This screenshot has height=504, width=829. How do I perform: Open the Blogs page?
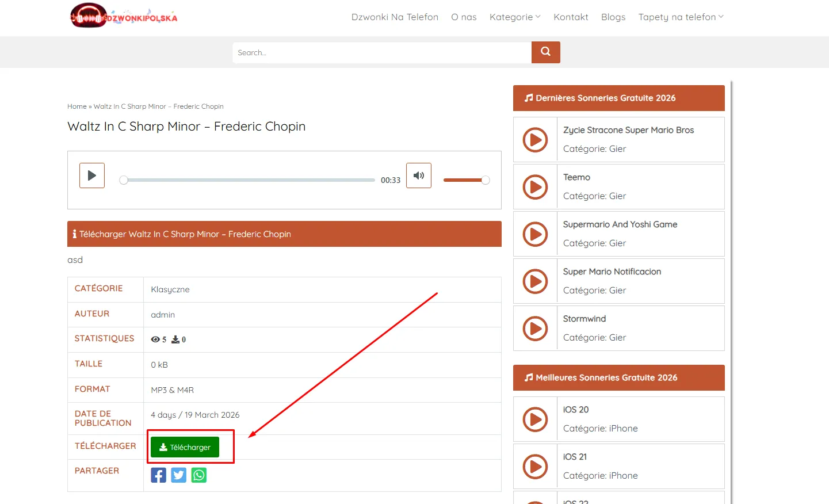[x=613, y=17]
